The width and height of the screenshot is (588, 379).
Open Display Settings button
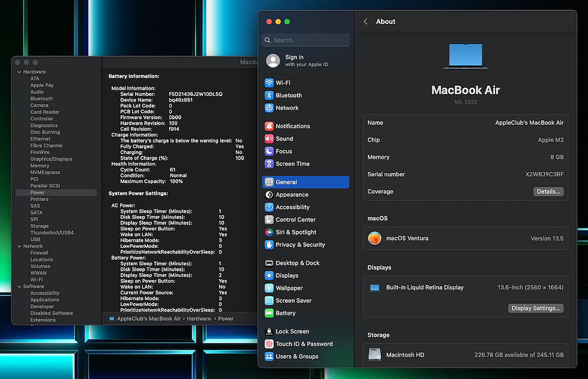pyautogui.click(x=535, y=308)
